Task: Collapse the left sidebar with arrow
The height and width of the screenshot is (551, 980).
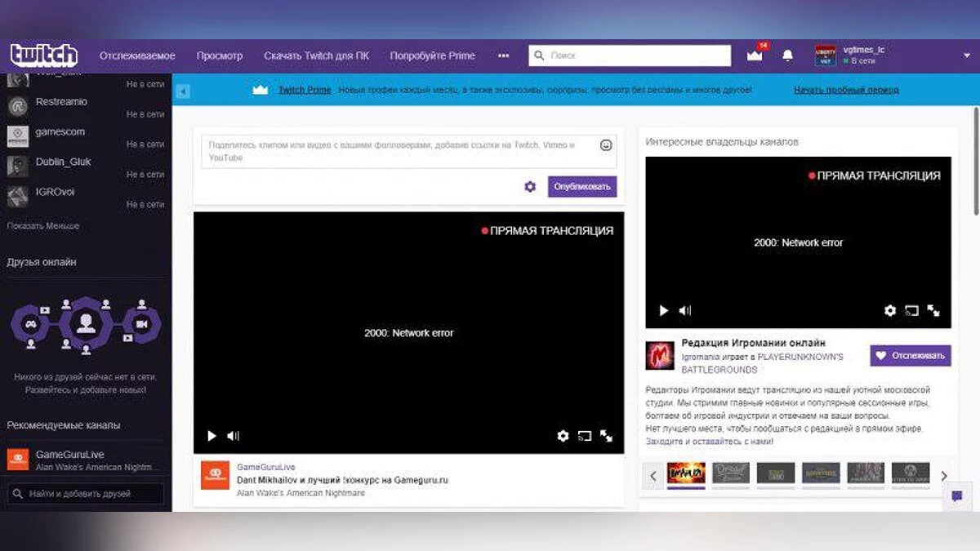Action: coord(183,91)
